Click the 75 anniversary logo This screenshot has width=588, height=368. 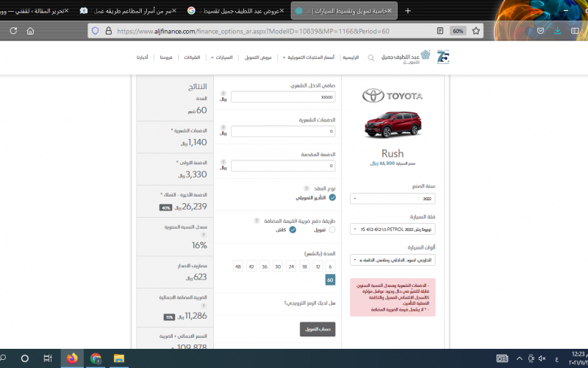[443, 57]
